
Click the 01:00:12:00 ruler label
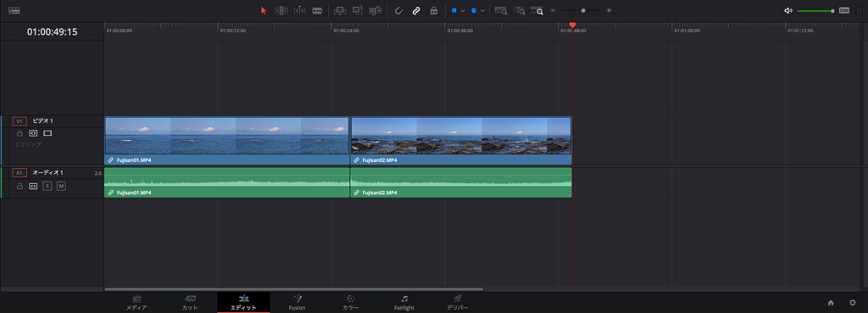coord(233,31)
